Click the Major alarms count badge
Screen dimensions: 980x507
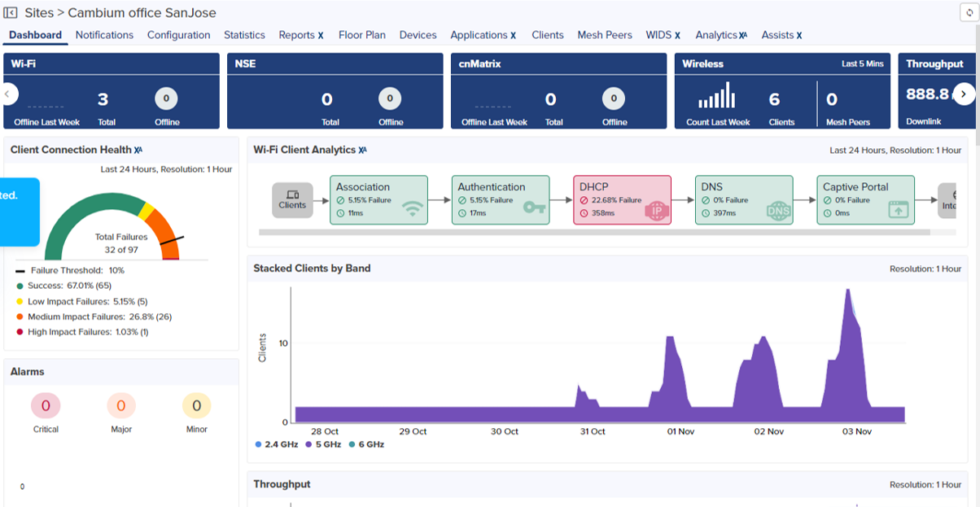pyautogui.click(x=121, y=405)
